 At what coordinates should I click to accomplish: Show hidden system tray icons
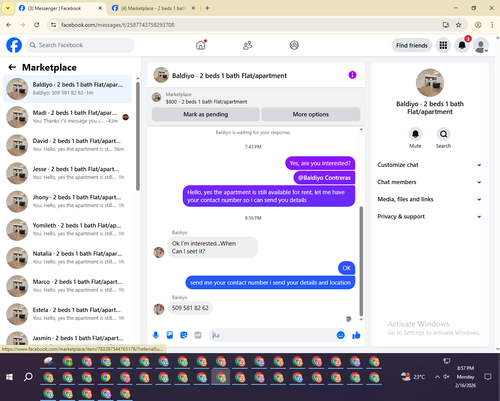pyautogui.click(x=437, y=377)
